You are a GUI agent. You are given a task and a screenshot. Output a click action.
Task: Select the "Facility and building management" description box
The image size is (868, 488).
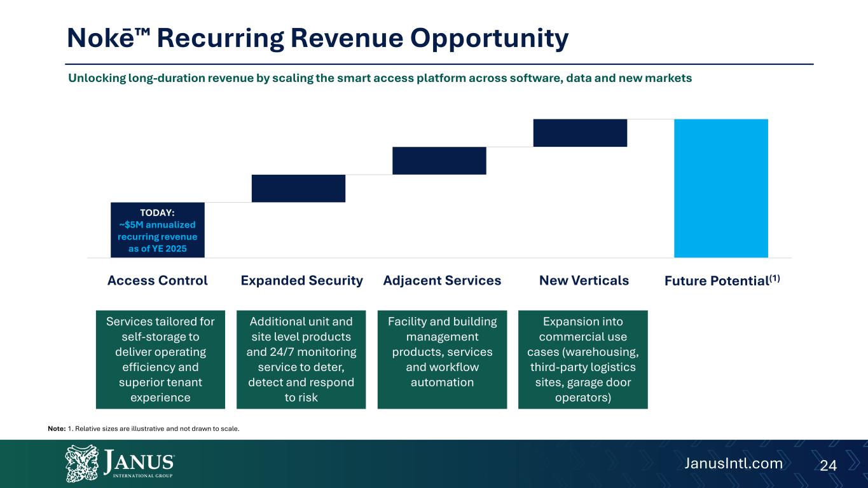tap(443, 359)
